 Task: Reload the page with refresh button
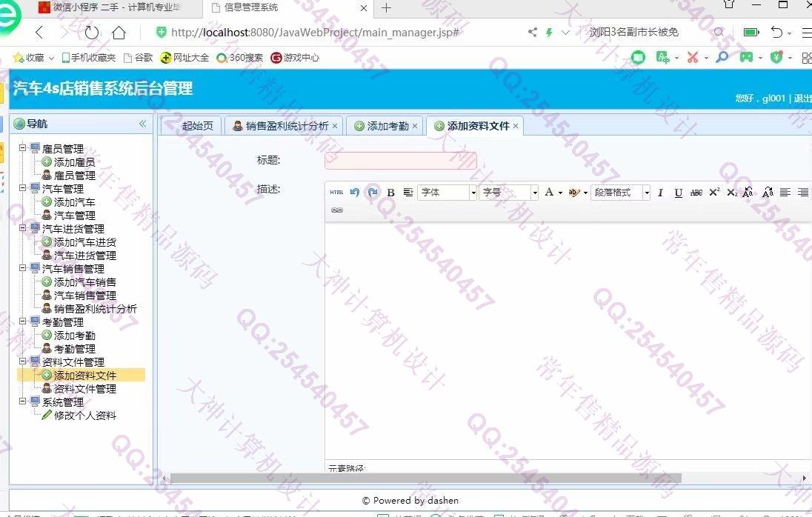[x=92, y=32]
